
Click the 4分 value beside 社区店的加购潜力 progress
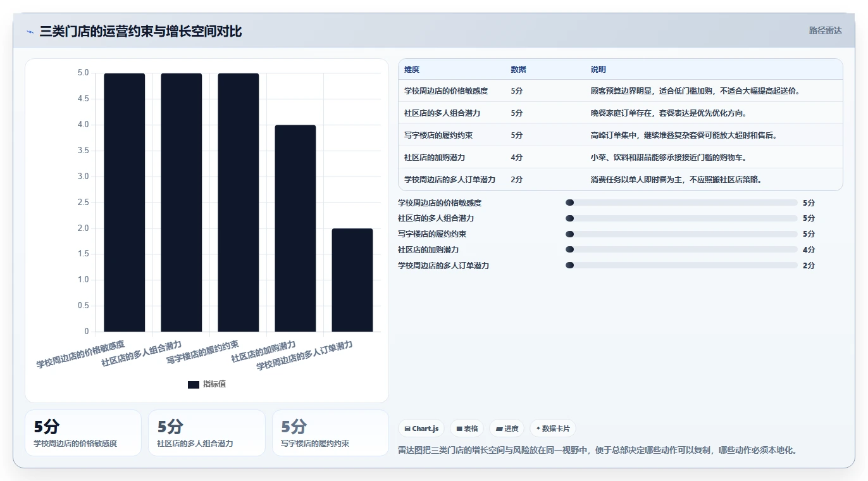pos(809,250)
